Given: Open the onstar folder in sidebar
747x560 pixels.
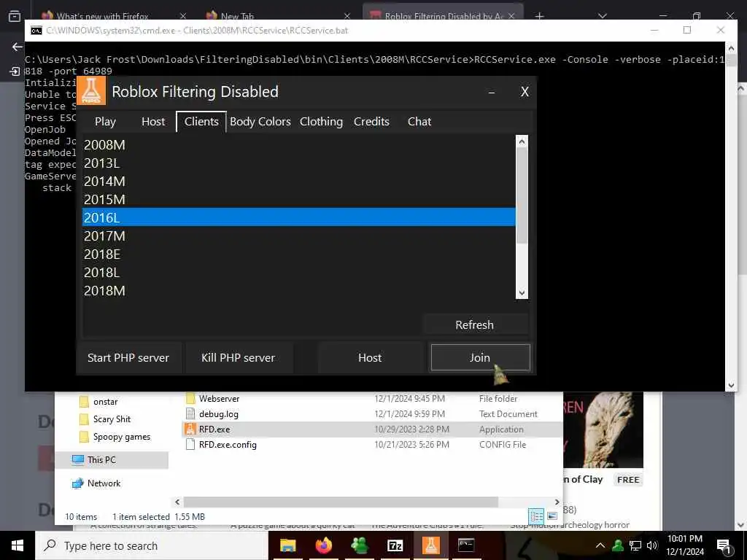Looking at the screenshot, I should point(105,402).
